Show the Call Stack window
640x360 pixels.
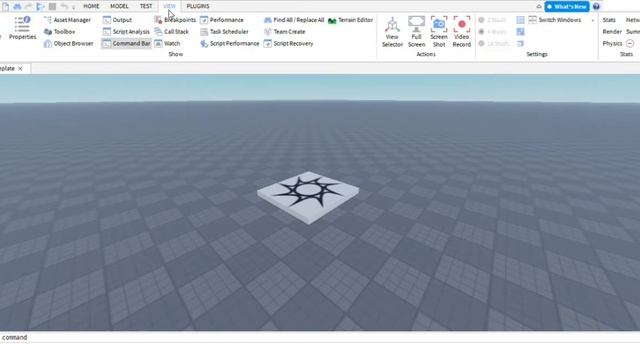pyautogui.click(x=171, y=31)
